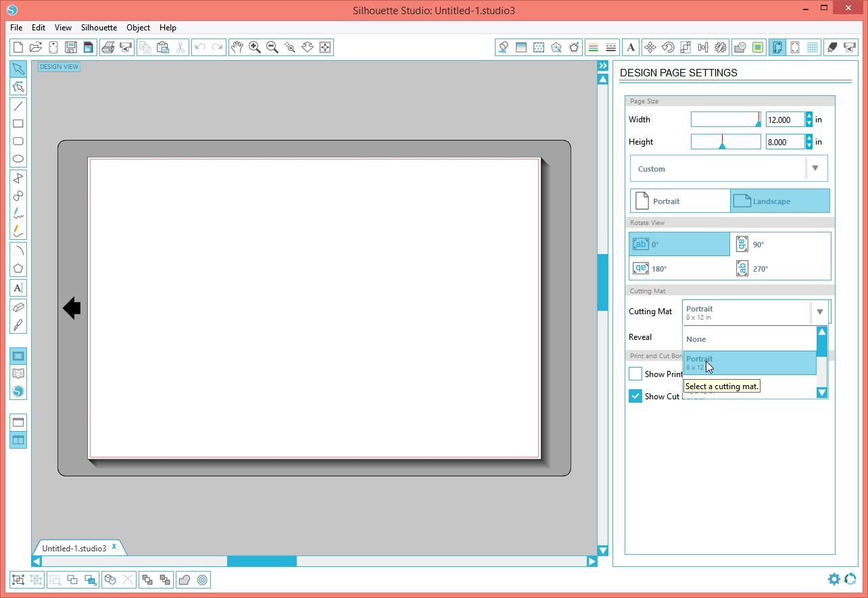
Task: Open the Silhouette menu
Action: click(99, 28)
